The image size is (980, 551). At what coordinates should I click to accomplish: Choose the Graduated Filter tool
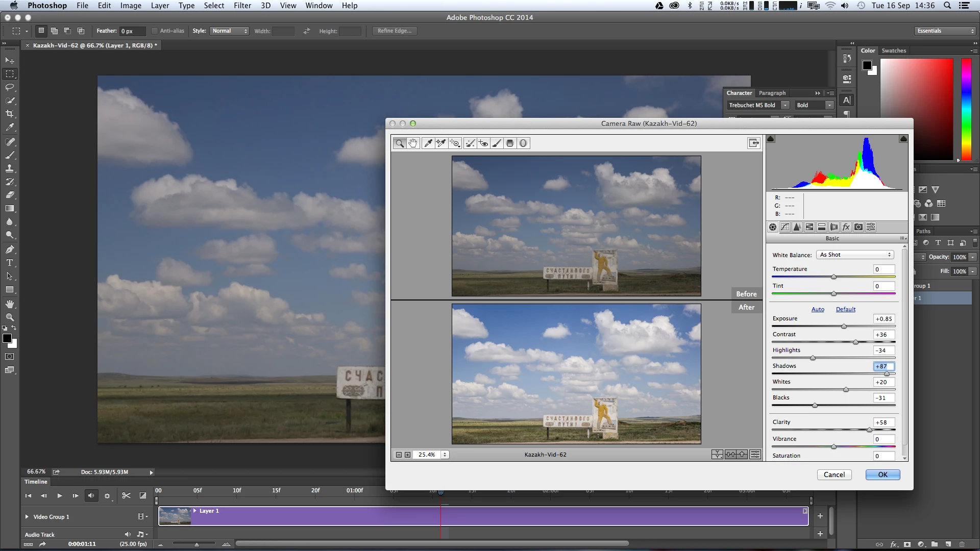point(509,143)
